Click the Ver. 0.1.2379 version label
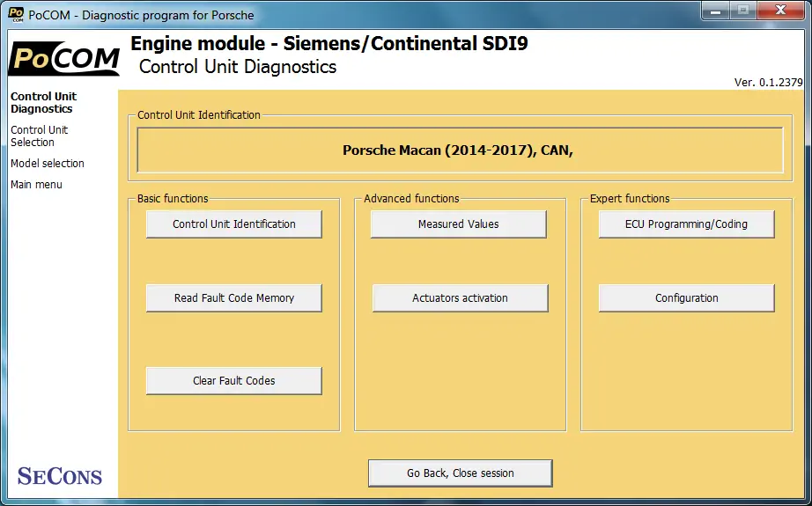Screen dimensions: 812x506 click(x=769, y=82)
